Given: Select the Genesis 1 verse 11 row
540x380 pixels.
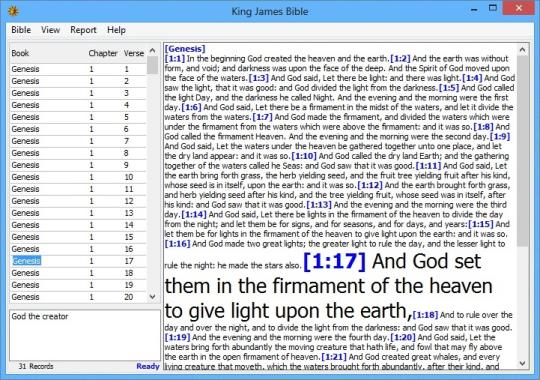Looking at the screenshot, I should 78,189.
